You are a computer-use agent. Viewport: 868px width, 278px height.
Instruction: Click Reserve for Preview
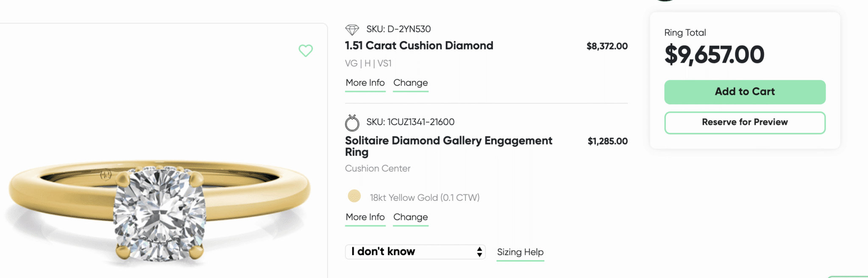tap(745, 122)
